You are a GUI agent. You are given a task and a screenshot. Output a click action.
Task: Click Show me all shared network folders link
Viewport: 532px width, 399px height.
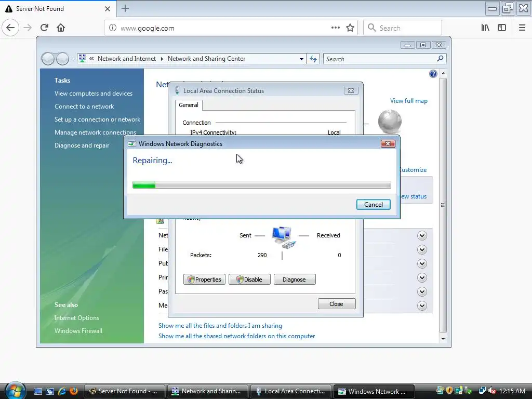click(236, 336)
